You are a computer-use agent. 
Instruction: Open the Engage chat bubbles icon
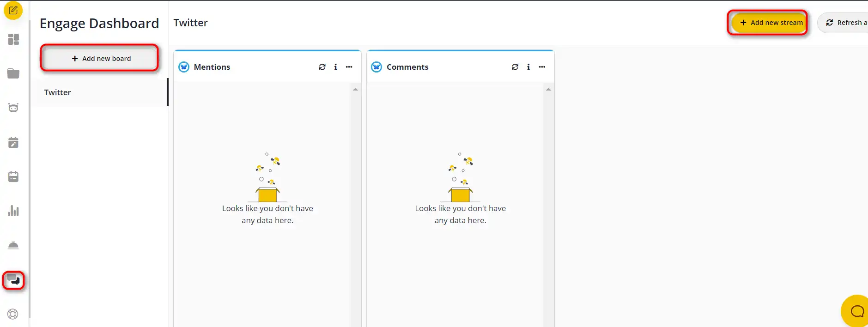(13, 280)
